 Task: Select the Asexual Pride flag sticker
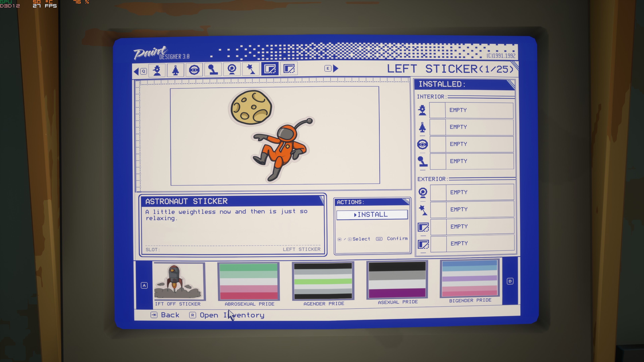click(397, 280)
